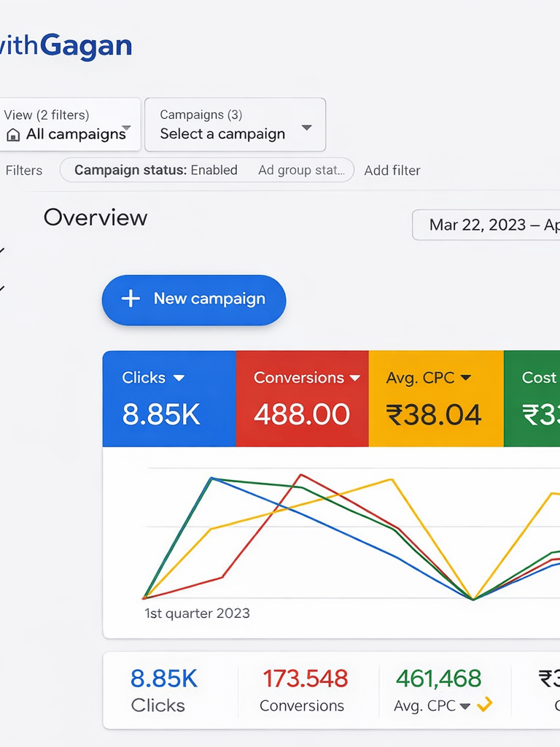The width and height of the screenshot is (560, 747).
Task: Click the house icon beside All campaigns
Action: [x=13, y=135]
